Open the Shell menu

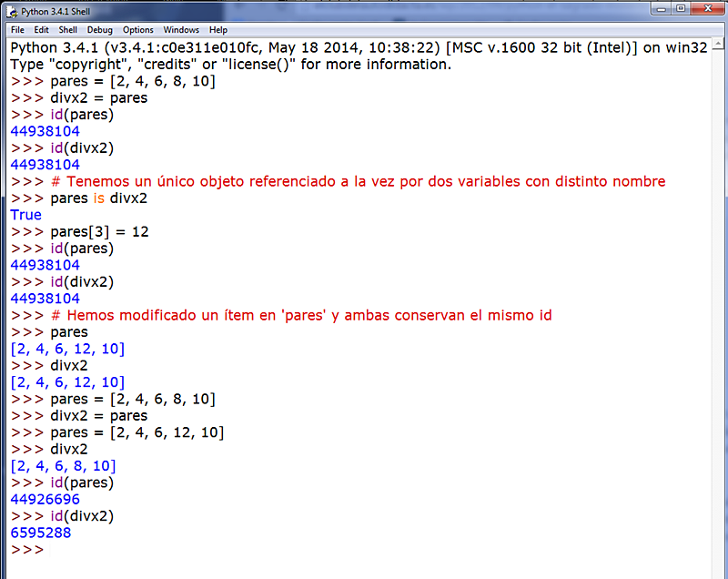(x=67, y=29)
